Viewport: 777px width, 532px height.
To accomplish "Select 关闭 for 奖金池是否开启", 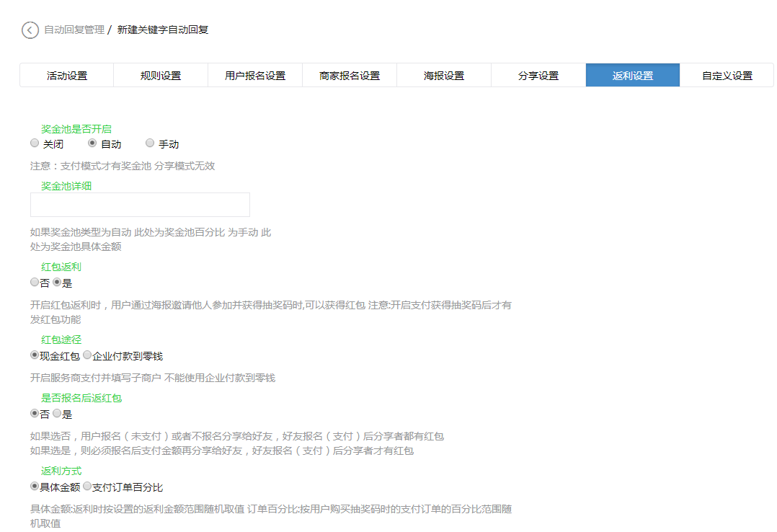I will point(35,143).
